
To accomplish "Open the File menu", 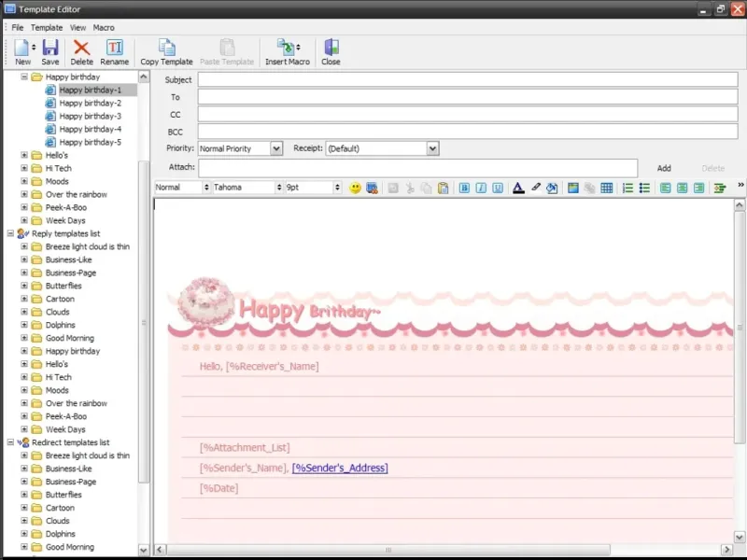I will click(18, 28).
